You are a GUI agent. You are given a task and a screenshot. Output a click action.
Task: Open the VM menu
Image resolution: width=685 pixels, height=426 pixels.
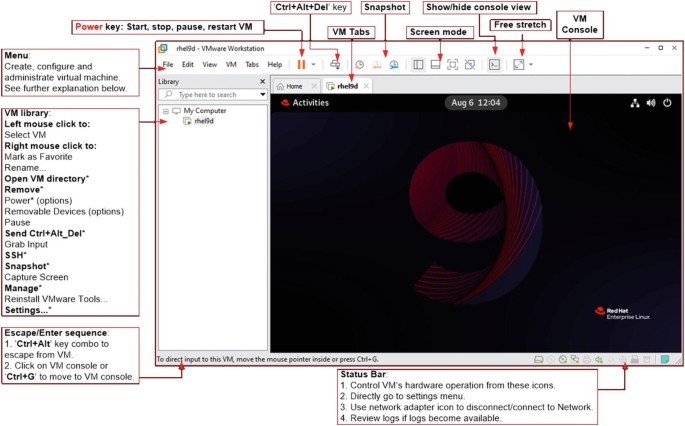(x=231, y=64)
